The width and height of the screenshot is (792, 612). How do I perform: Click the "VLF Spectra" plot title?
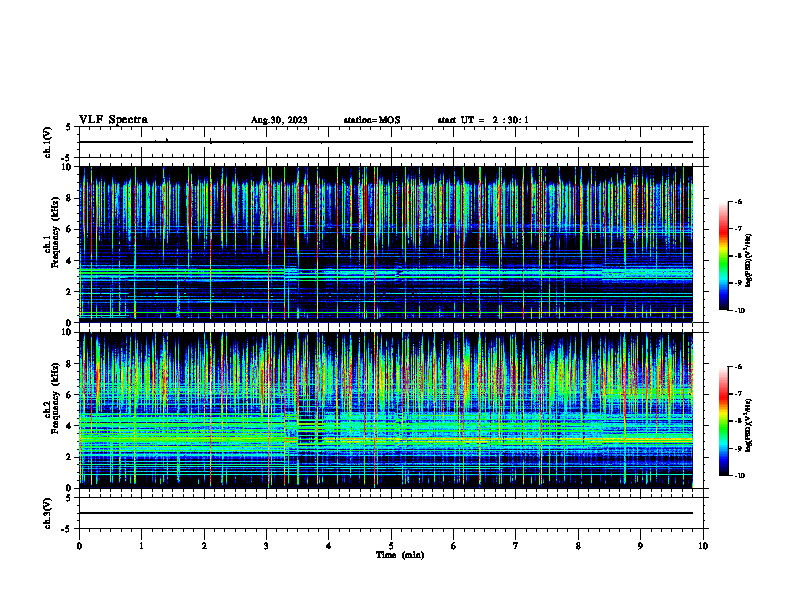click(113, 120)
